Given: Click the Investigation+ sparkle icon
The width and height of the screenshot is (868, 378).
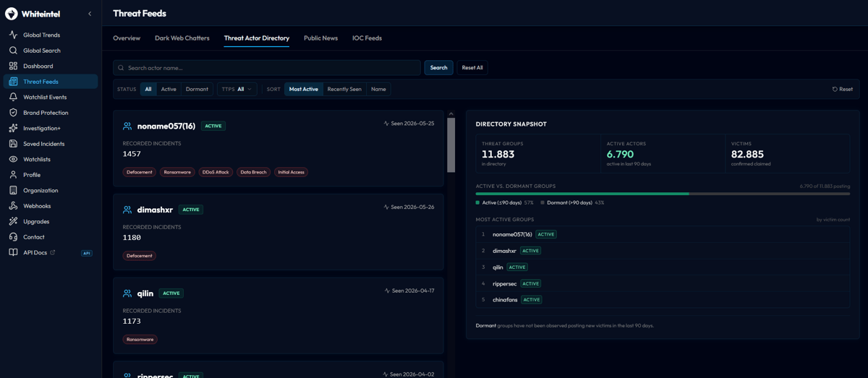Looking at the screenshot, I should (x=13, y=128).
